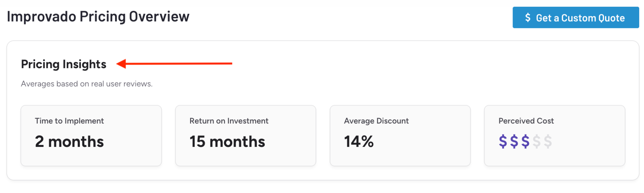The width and height of the screenshot is (644, 193).
Task: Select the Pricing Insights section header
Action: click(x=63, y=64)
